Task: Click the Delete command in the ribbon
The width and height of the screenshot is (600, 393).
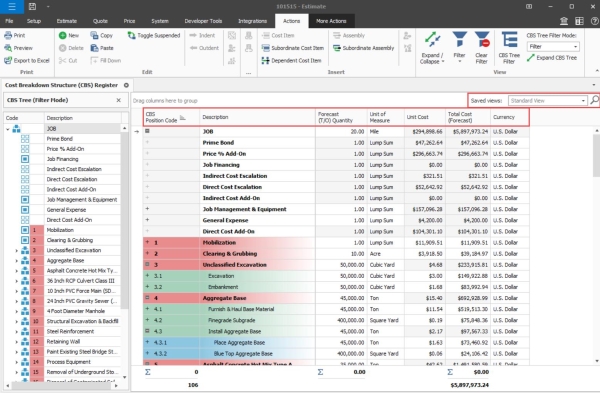Action: (71, 48)
